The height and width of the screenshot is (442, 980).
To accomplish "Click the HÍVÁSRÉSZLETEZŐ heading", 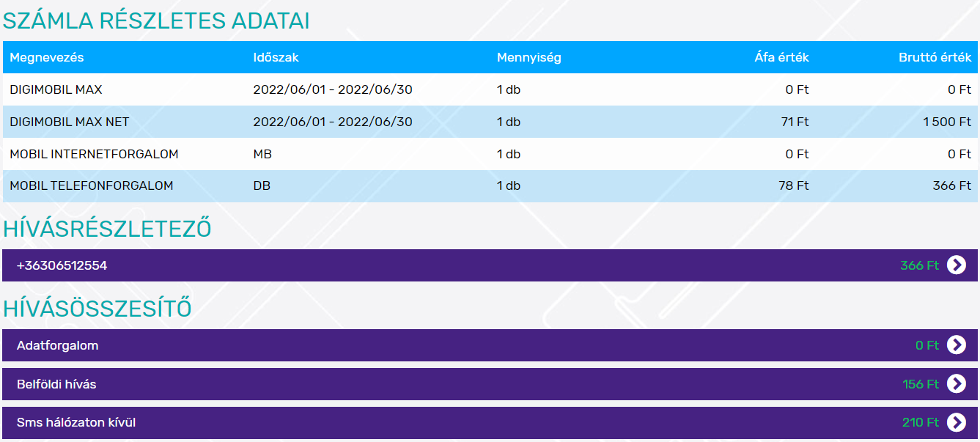I will pos(107,229).
